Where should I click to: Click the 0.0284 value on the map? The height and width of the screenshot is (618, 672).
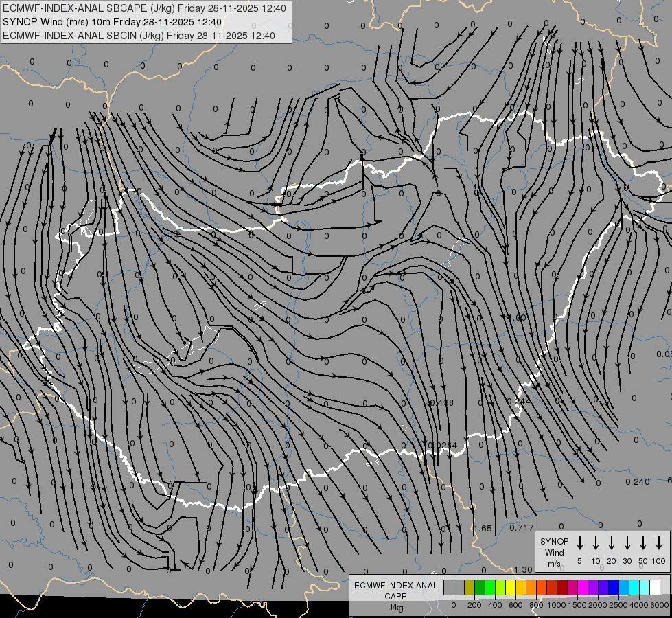(443, 446)
